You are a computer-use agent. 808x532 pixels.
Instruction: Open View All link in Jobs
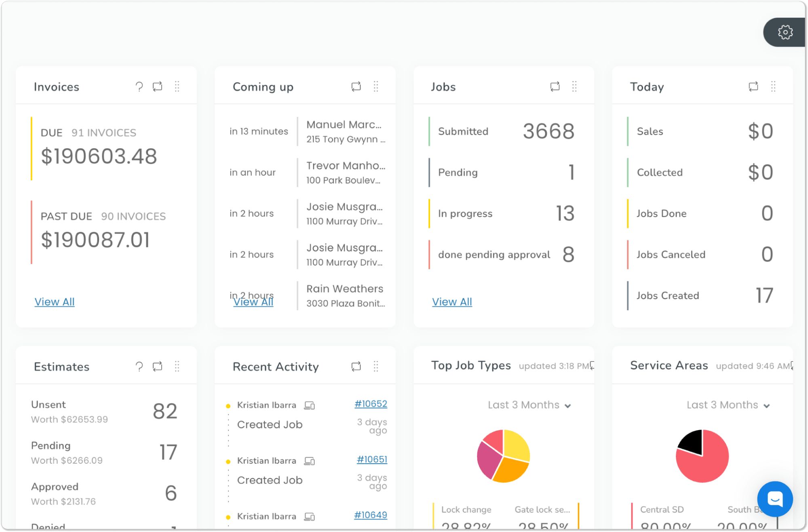pyautogui.click(x=452, y=302)
